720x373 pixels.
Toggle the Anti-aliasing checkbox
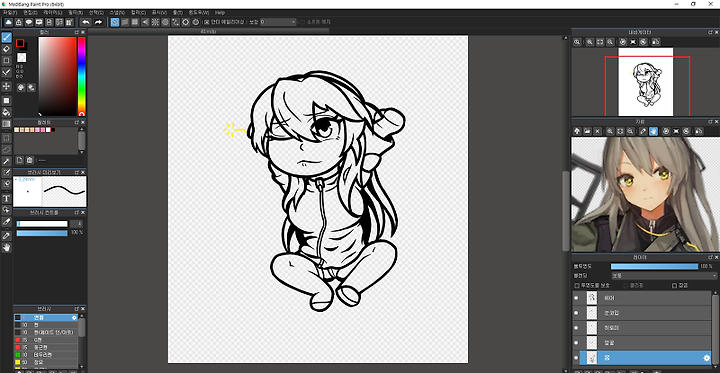point(207,22)
